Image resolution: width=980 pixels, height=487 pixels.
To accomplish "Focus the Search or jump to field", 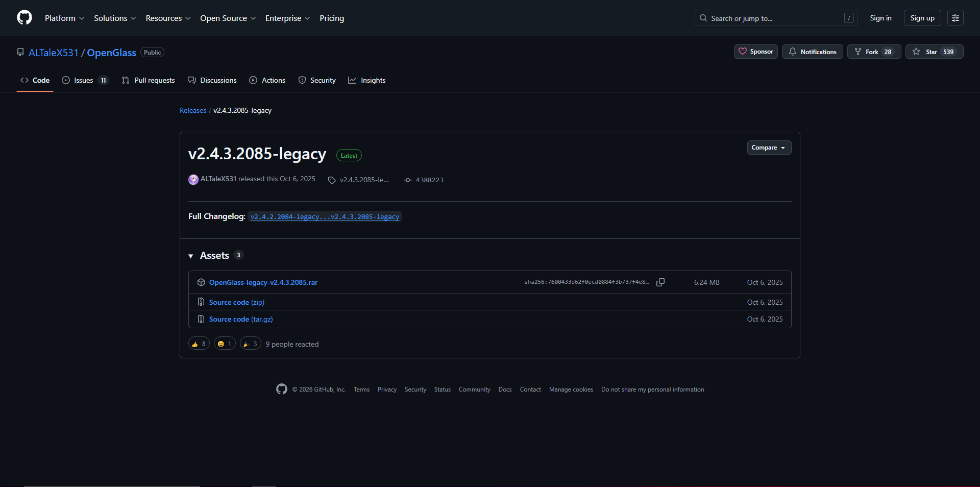I will tap(776, 18).
